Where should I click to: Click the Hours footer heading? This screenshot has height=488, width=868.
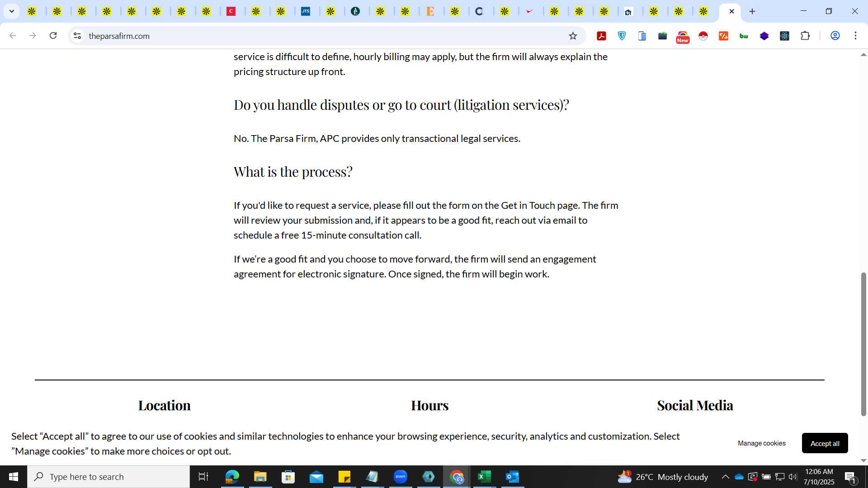(429, 405)
